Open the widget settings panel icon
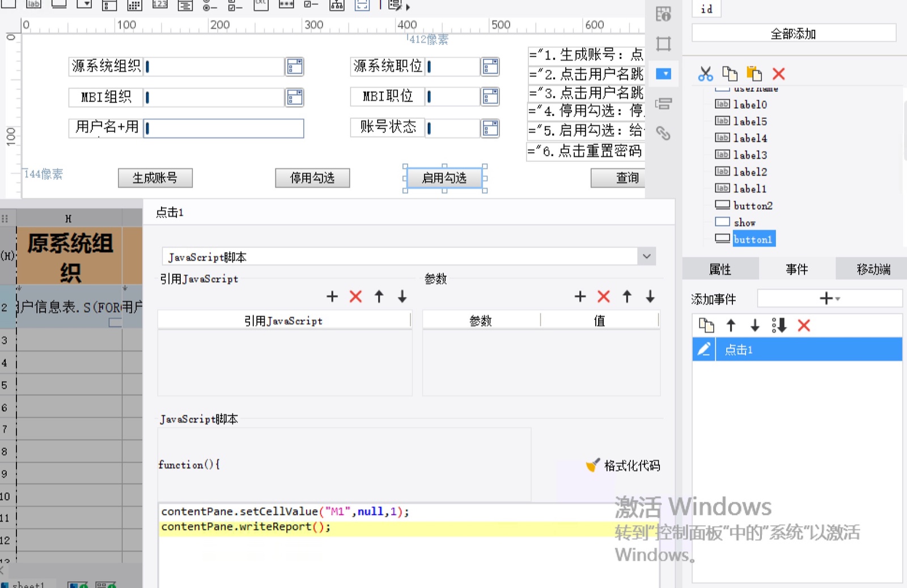 663,74
